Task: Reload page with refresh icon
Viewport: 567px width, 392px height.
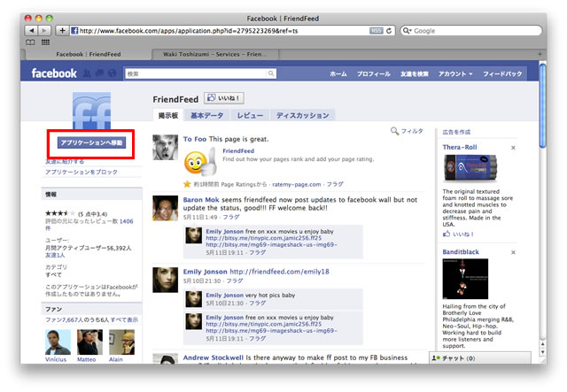Action: pos(389,31)
